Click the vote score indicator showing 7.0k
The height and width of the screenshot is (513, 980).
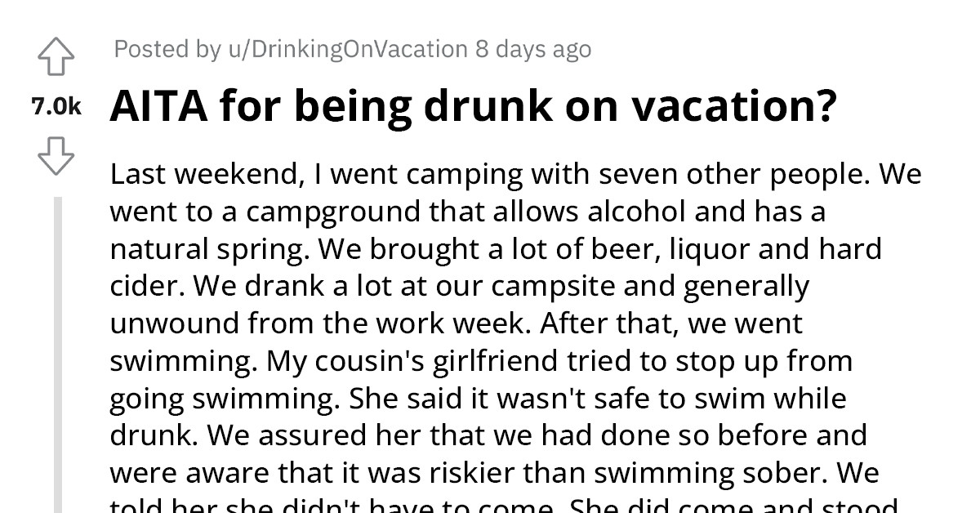[56, 105]
